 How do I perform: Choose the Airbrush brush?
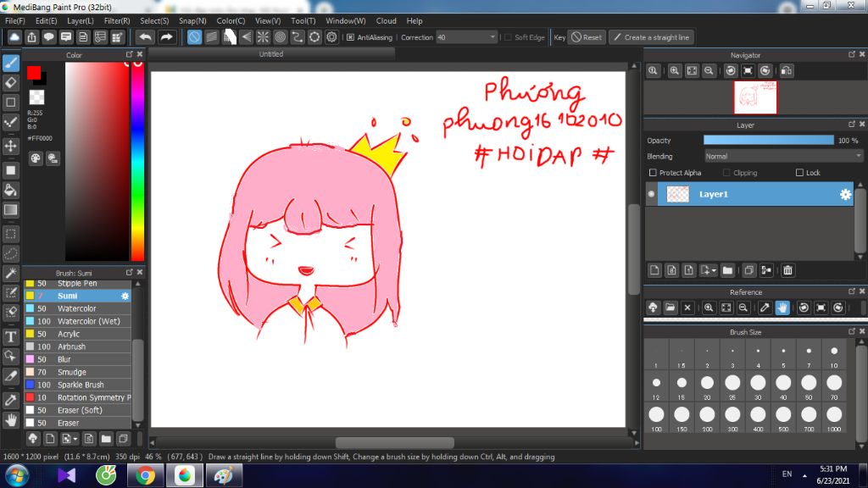(78, 347)
